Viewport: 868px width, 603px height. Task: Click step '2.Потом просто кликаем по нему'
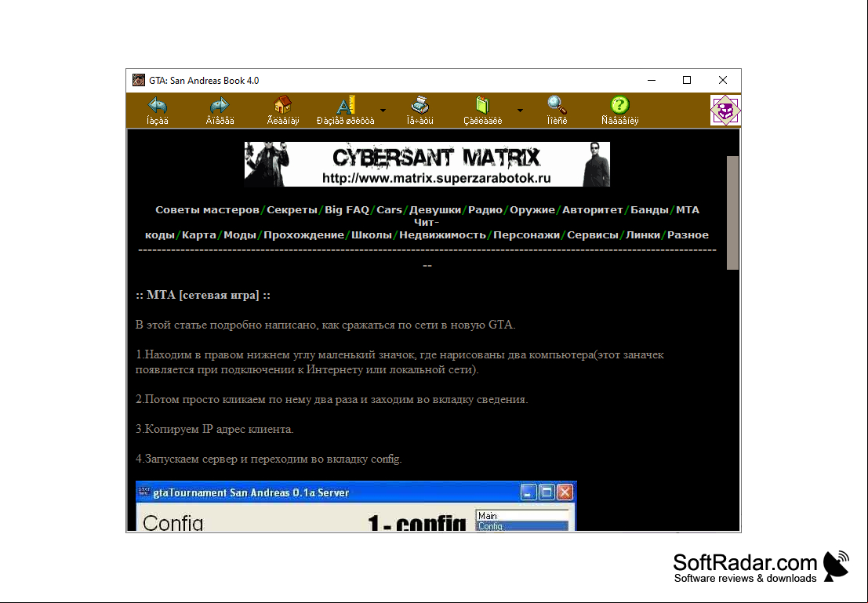(332, 399)
